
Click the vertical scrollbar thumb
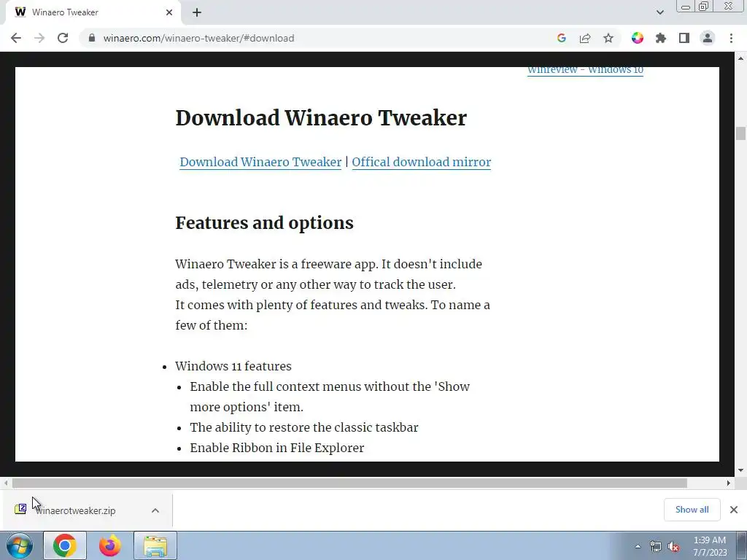click(x=740, y=133)
